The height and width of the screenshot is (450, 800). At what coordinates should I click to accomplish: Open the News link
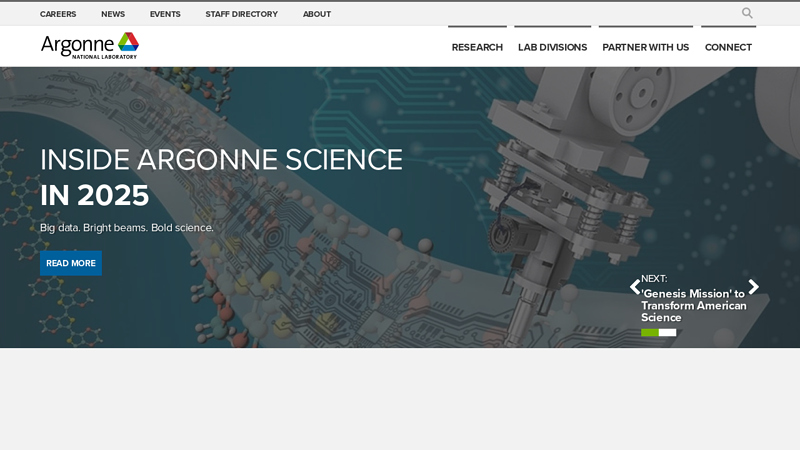click(x=113, y=14)
